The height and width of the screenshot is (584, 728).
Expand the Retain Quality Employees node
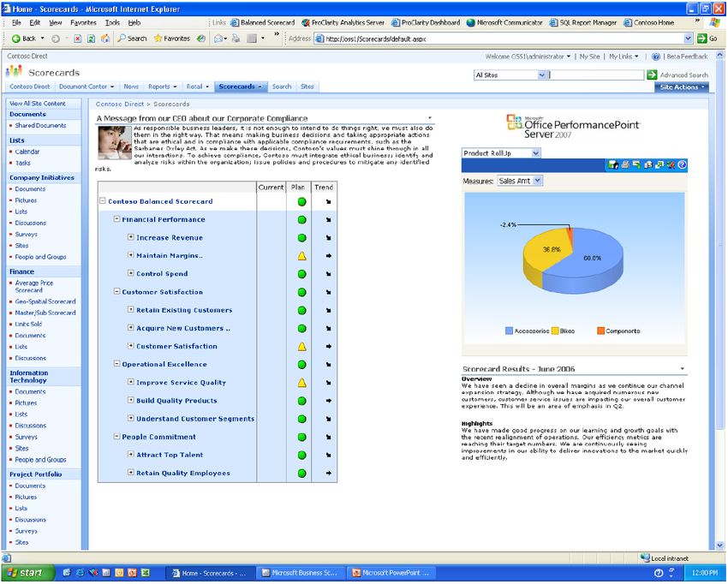coord(130,472)
